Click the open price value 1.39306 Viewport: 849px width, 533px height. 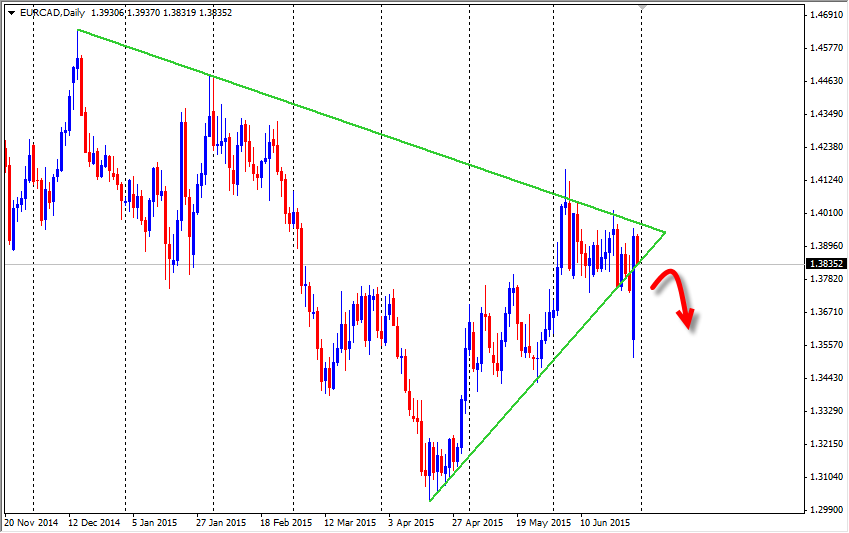tap(108, 12)
